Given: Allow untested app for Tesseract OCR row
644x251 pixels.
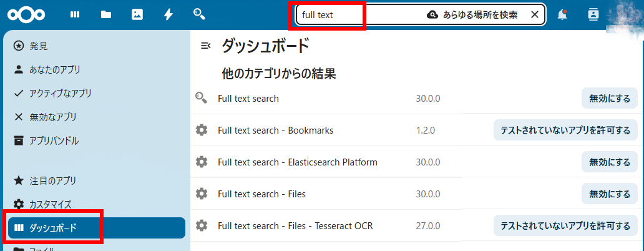Looking at the screenshot, I should point(565,225).
